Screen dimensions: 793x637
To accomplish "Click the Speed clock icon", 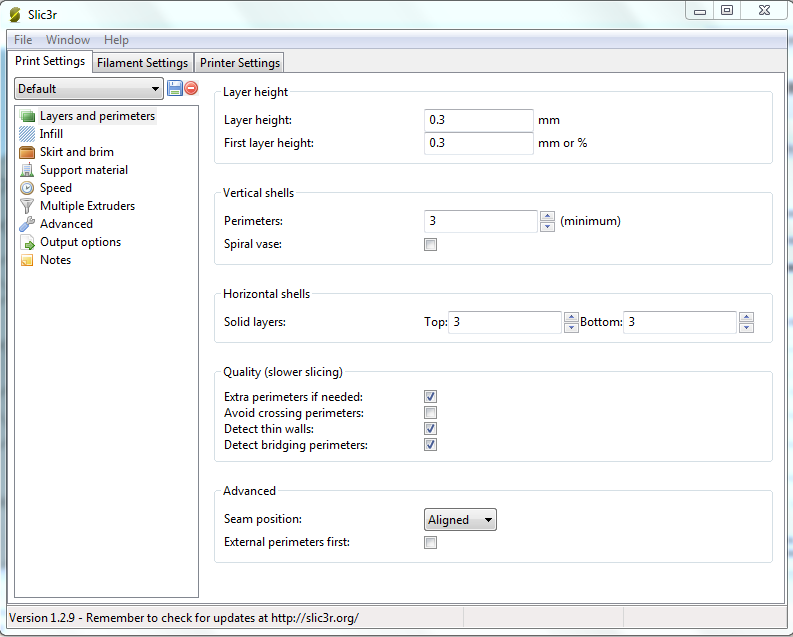I will [27, 188].
